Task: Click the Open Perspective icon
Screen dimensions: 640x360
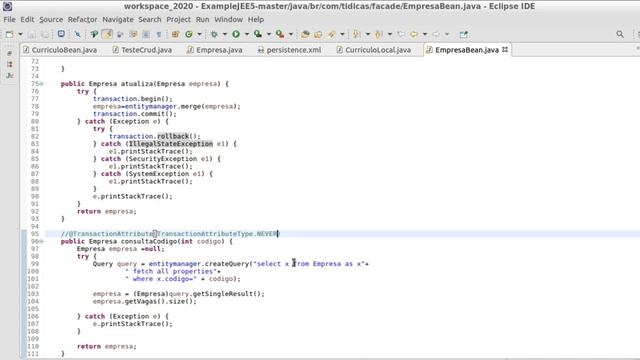Action: [463, 34]
